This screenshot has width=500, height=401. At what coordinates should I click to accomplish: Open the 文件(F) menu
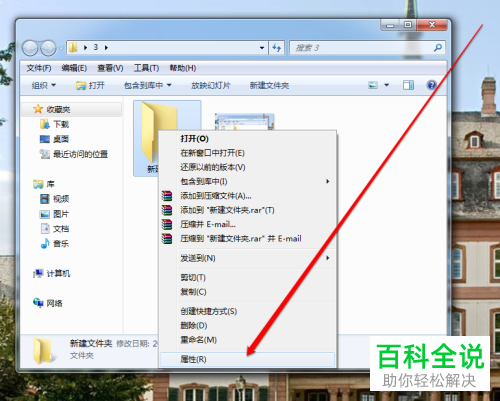(x=39, y=68)
